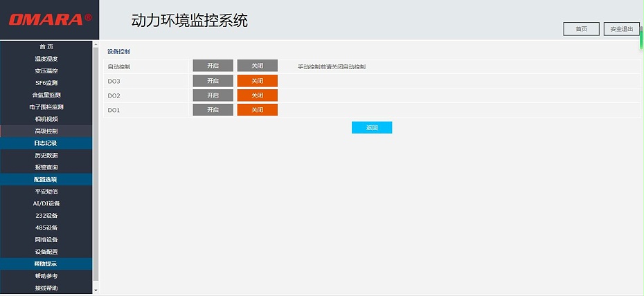Disable DO2 using orange 关闭 button
This screenshot has width=644, height=296.
click(x=257, y=95)
